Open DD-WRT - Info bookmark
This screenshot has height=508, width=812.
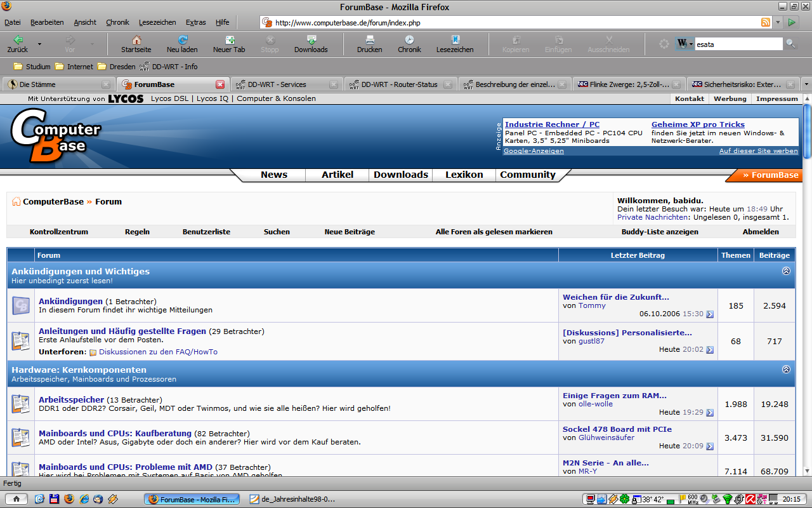pos(168,67)
